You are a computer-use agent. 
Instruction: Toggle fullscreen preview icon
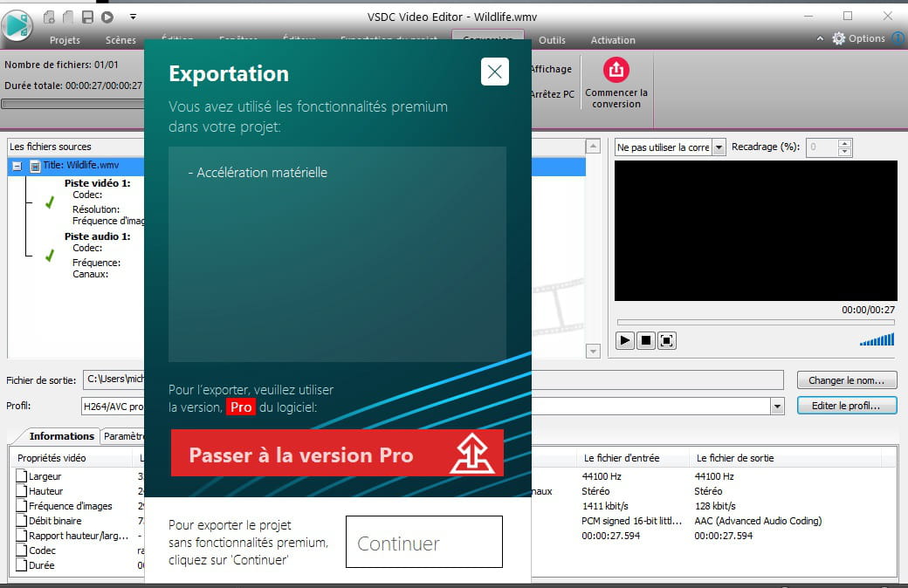[666, 340]
